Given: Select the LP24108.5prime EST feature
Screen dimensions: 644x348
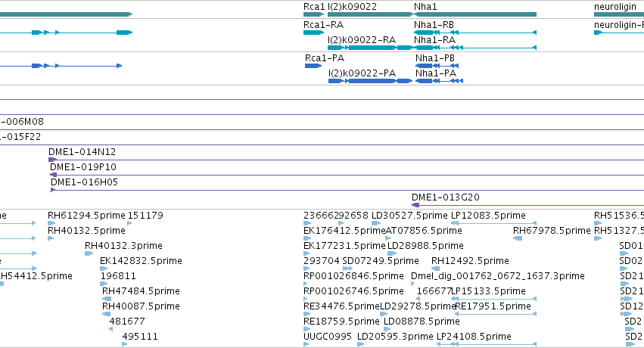Looking at the screenshot, I should point(487,344).
